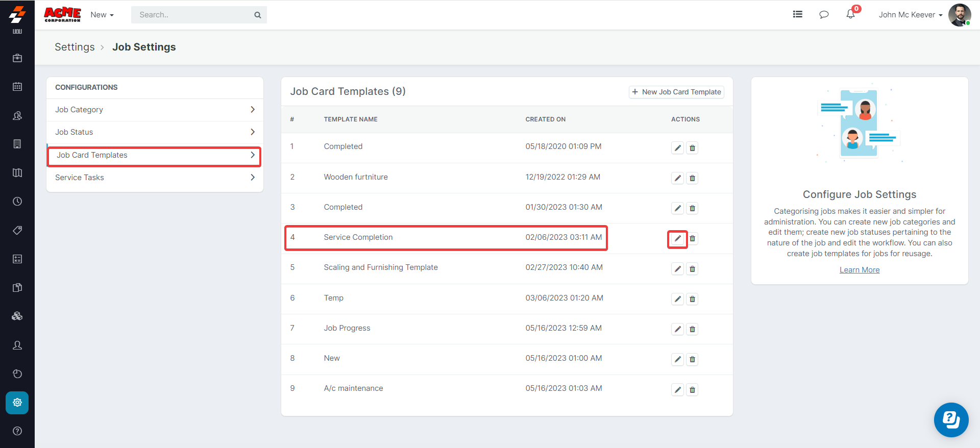Screen dimensions: 980x448
Task: Open Service Tasks configuration item
Action: pos(155,178)
